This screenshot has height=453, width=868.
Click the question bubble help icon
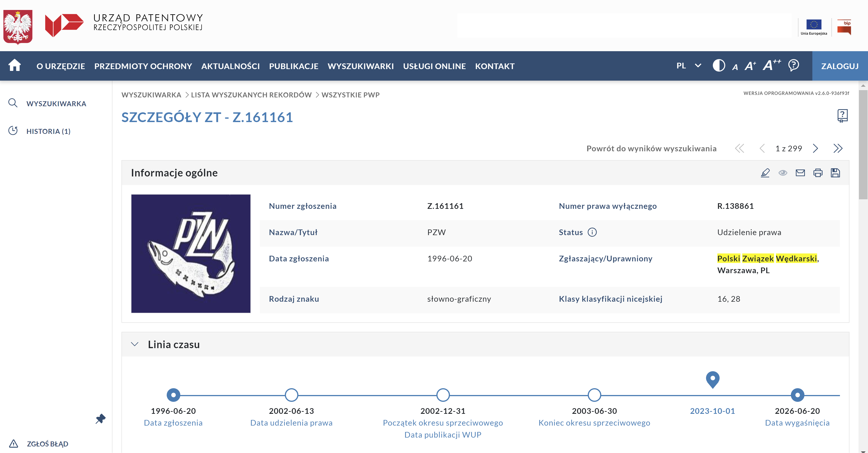click(794, 65)
